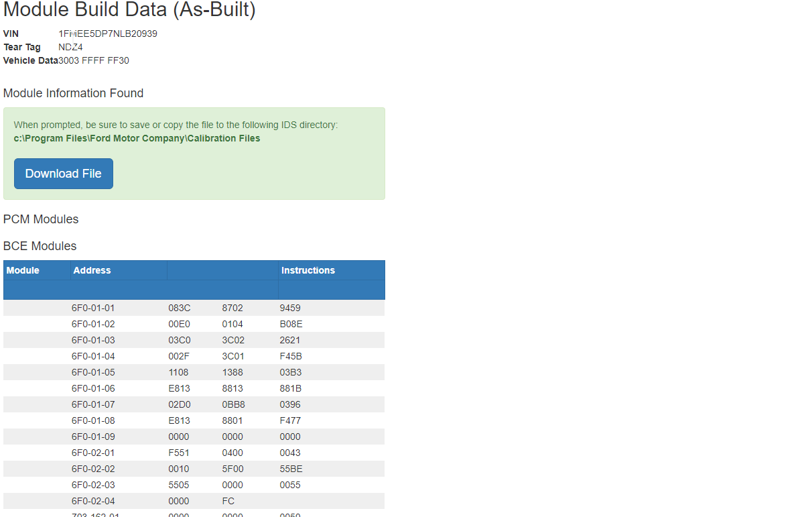The height and width of the screenshot is (517, 812).
Task: Select address cell 6F0-01-05
Action: coord(93,372)
